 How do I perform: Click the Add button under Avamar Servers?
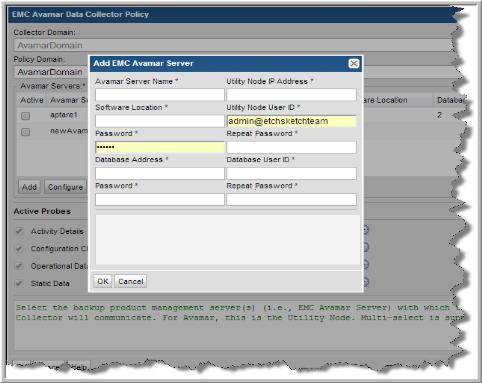(29, 187)
